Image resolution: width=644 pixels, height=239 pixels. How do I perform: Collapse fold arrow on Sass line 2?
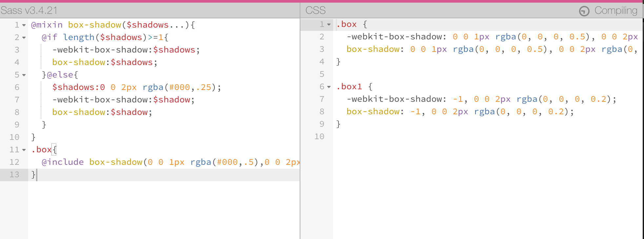tap(24, 38)
